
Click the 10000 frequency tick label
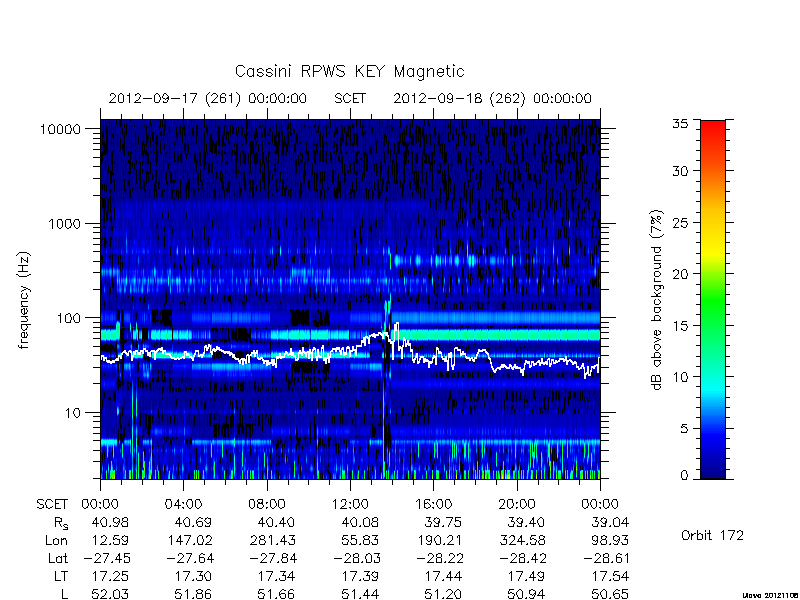pyautogui.click(x=60, y=130)
